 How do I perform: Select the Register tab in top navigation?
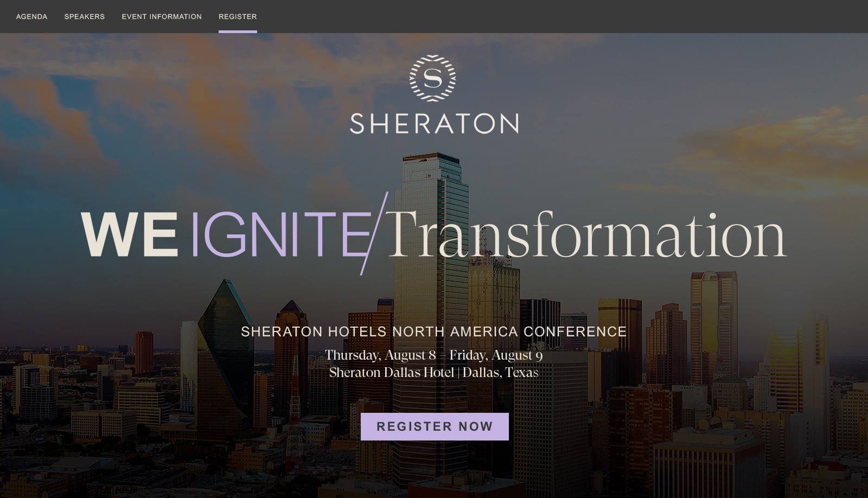(238, 17)
